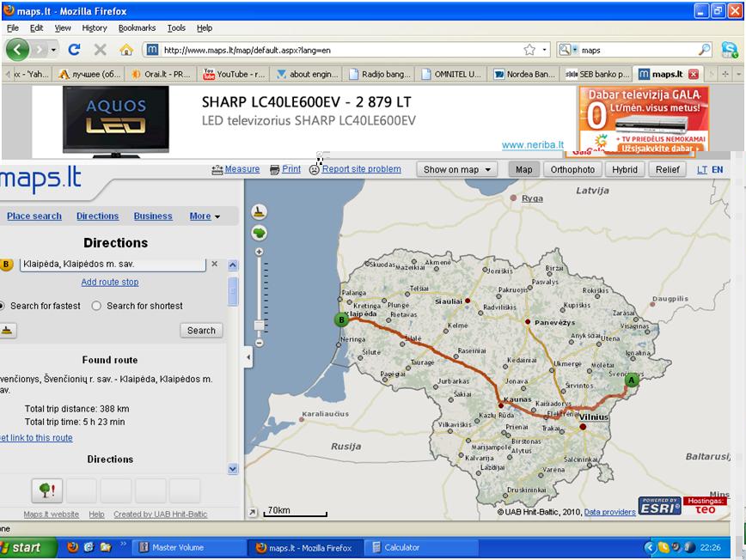
Task: Switch the map to Hybrid view
Action: tap(625, 170)
